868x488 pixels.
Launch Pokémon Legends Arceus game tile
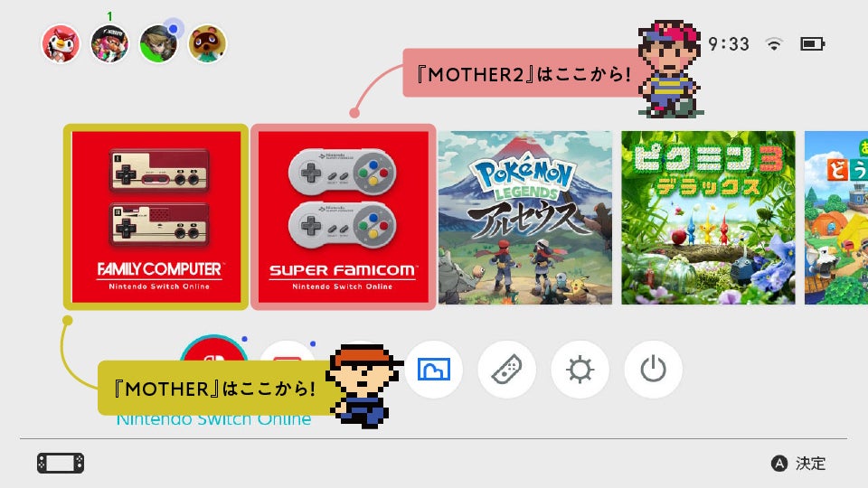[x=524, y=218]
